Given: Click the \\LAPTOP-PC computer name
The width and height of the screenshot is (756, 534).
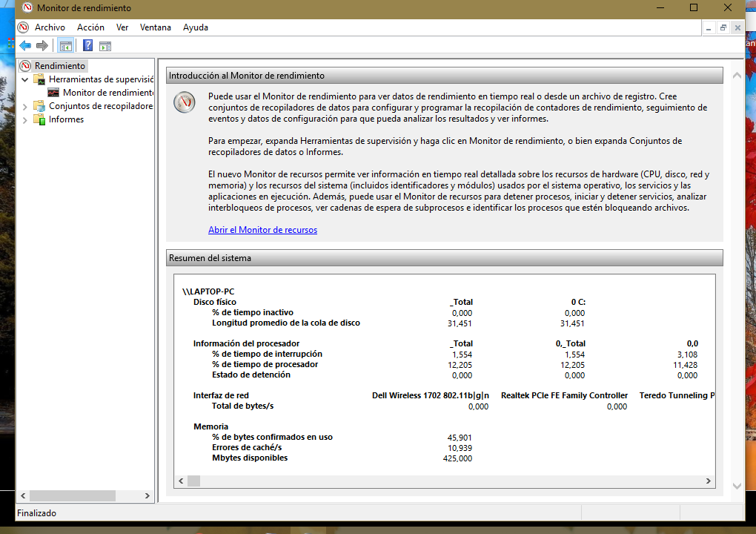Looking at the screenshot, I should coord(208,291).
